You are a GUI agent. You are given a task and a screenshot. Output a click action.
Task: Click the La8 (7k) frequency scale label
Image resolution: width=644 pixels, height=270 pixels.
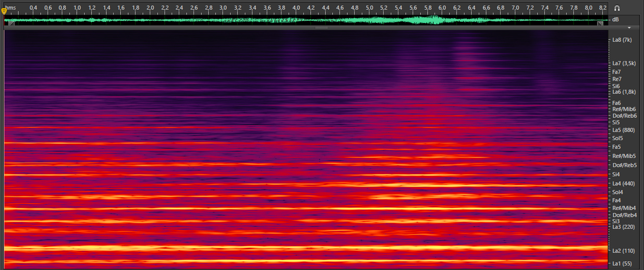pyautogui.click(x=622, y=40)
